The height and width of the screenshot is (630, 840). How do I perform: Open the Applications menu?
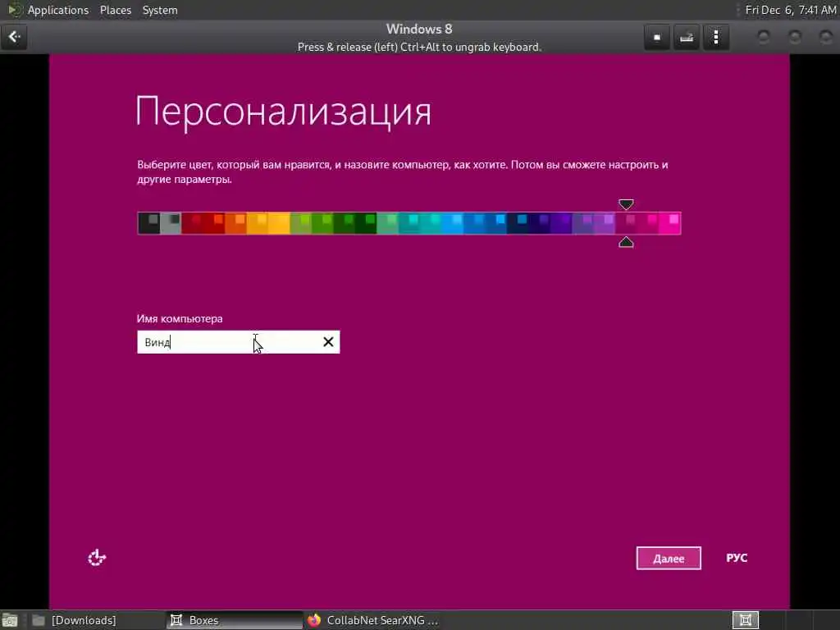pyautogui.click(x=58, y=10)
